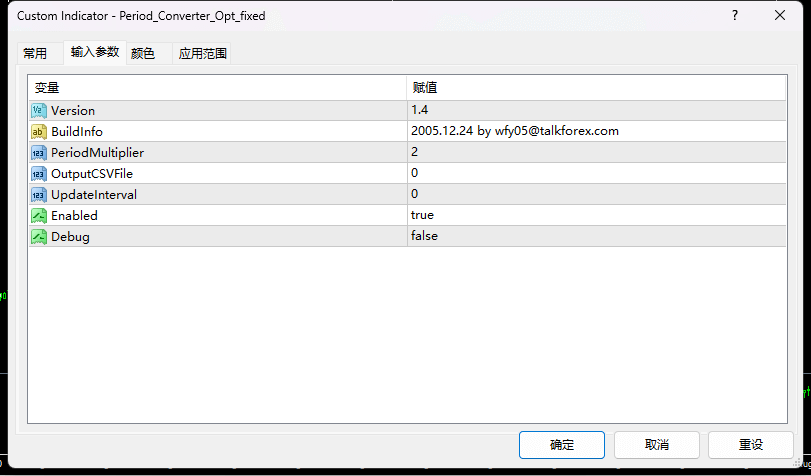Click the BuildInfo string-type icon

tap(39, 132)
